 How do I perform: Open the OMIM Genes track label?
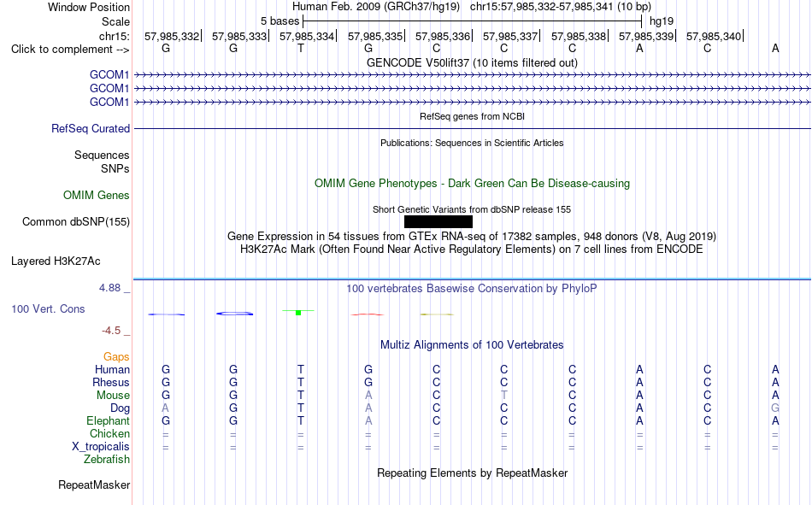(97, 196)
